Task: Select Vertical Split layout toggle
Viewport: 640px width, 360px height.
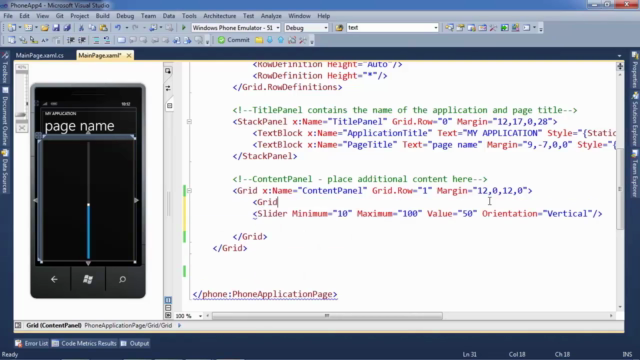Action: (x=168, y=300)
